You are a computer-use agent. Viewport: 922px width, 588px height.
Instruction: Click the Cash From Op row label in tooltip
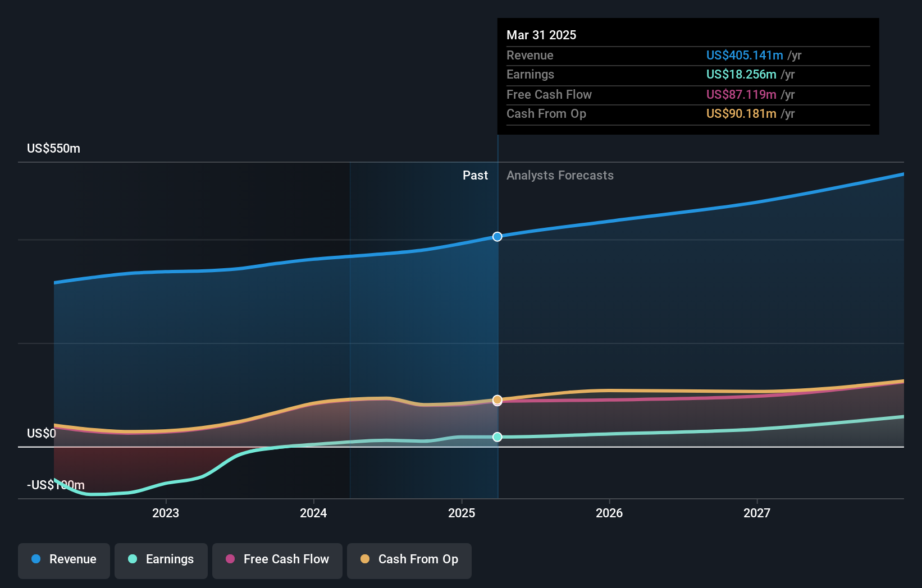546,114
